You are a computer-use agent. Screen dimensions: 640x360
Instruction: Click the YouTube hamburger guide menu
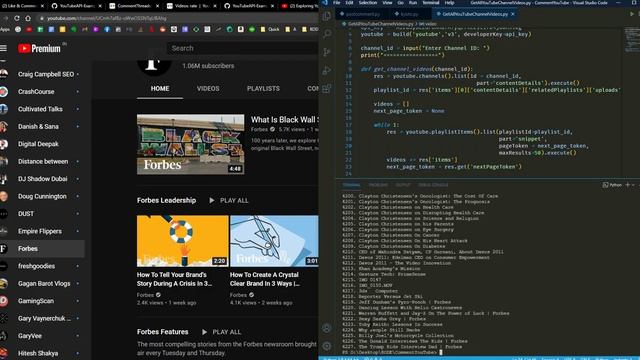click(4, 48)
